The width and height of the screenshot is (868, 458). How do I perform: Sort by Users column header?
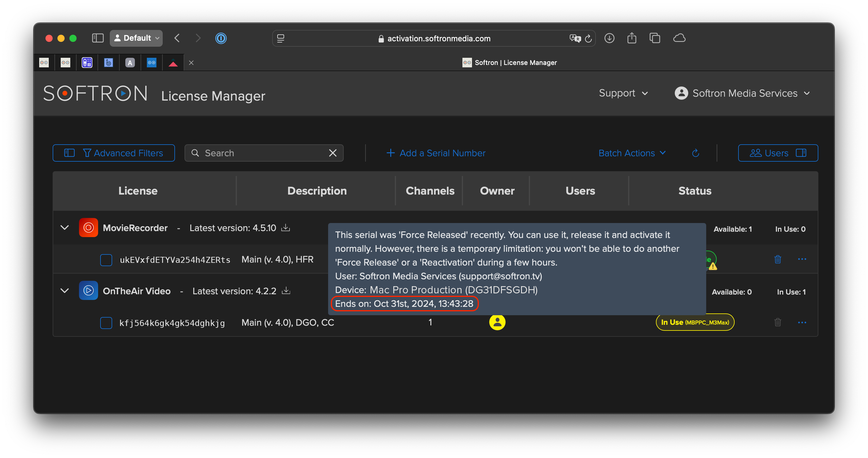[x=580, y=191]
